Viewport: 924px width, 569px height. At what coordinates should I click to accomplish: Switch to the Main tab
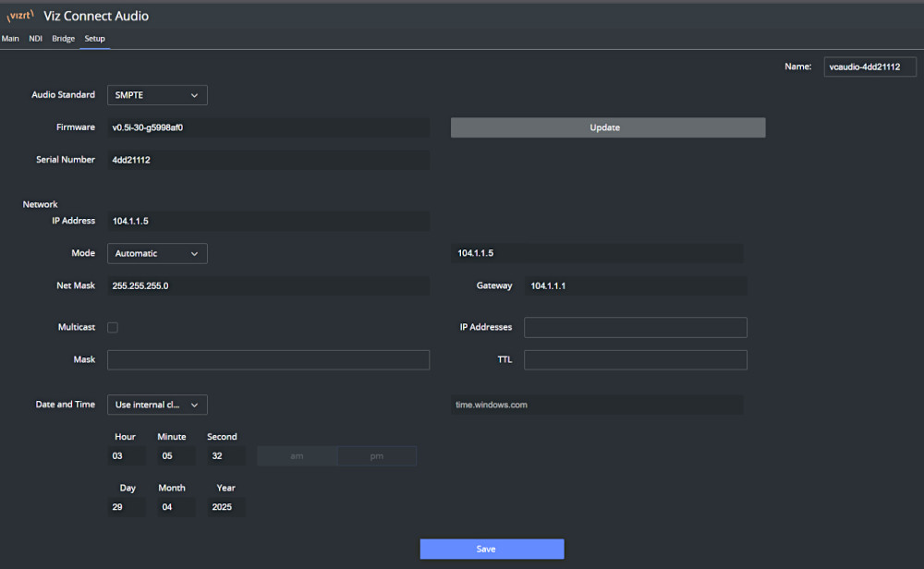point(10,38)
